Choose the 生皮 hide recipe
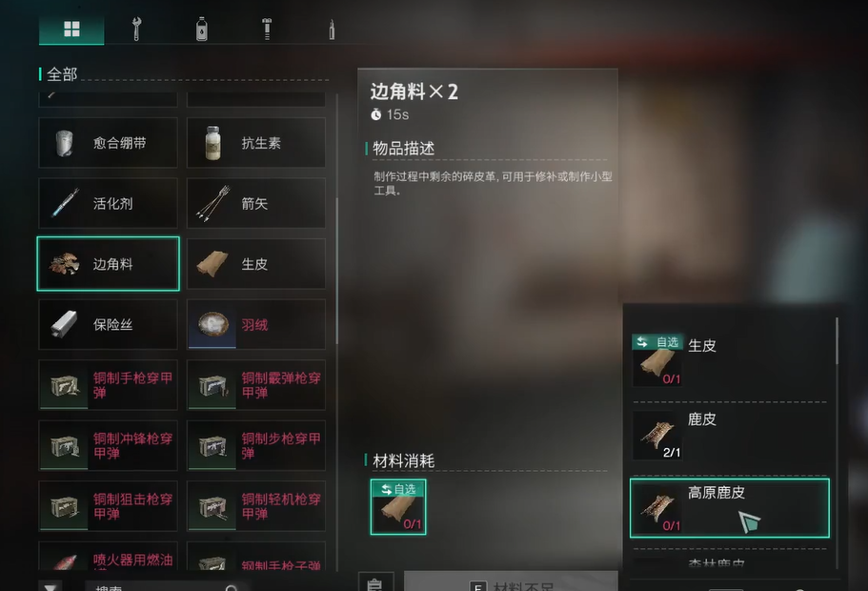Image resolution: width=868 pixels, height=591 pixels. (256, 264)
